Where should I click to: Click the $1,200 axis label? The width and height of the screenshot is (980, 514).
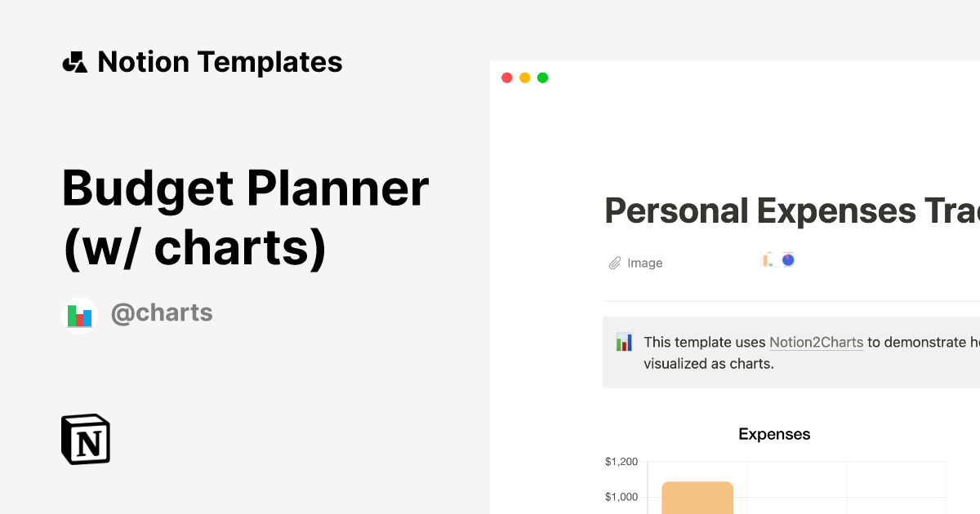[x=621, y=461]
